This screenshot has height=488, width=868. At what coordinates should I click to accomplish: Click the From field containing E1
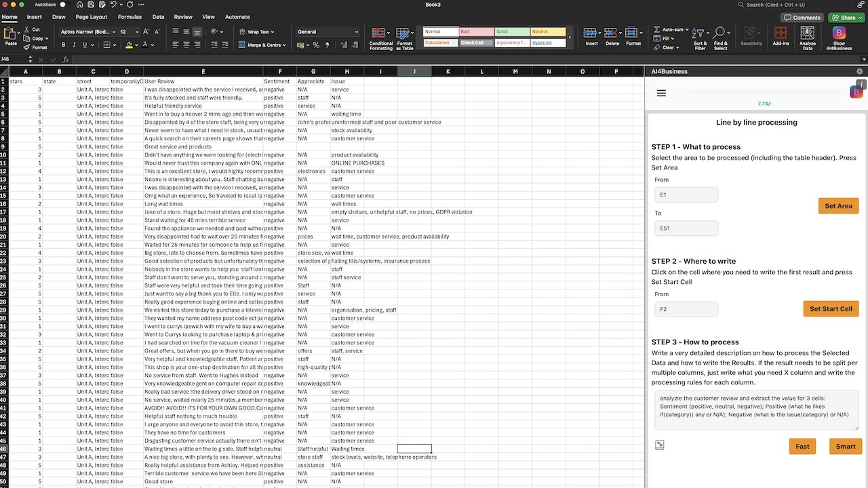click(686, 195)
